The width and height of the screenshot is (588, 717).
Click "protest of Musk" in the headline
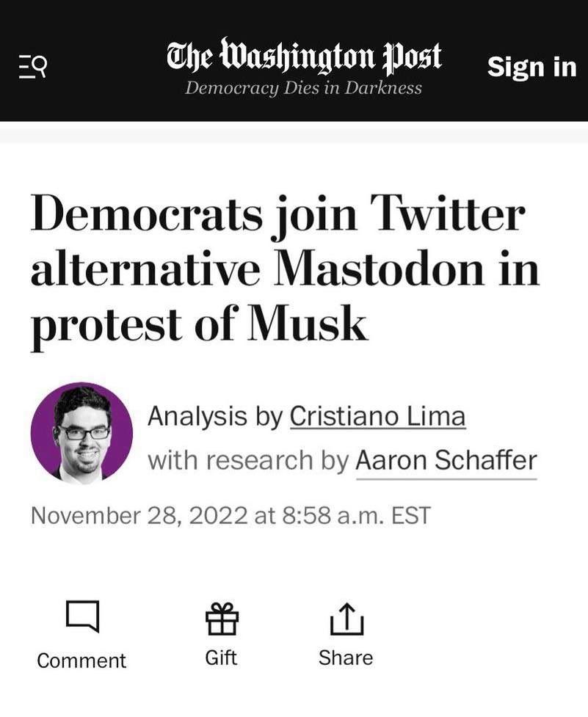click(198, 324)
